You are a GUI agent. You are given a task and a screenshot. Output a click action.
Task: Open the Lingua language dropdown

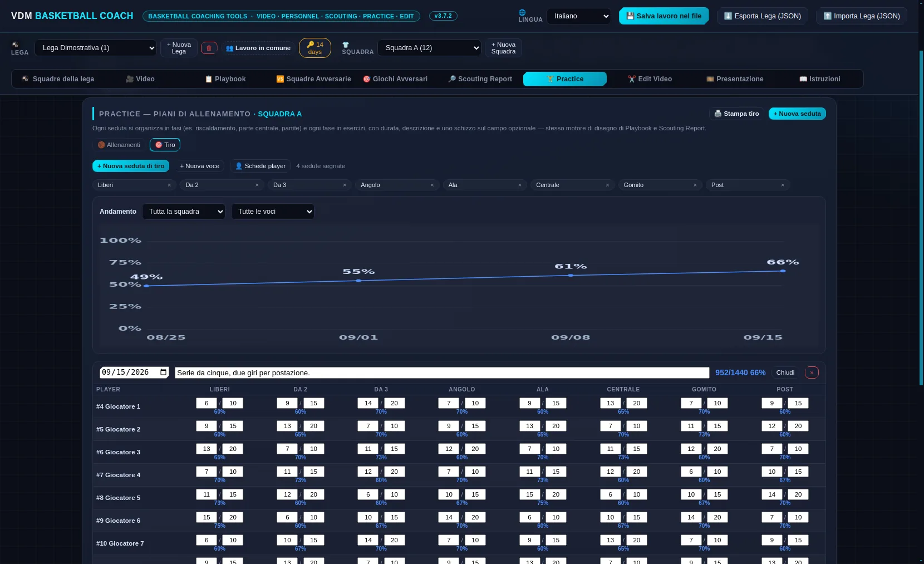(578, 16)
